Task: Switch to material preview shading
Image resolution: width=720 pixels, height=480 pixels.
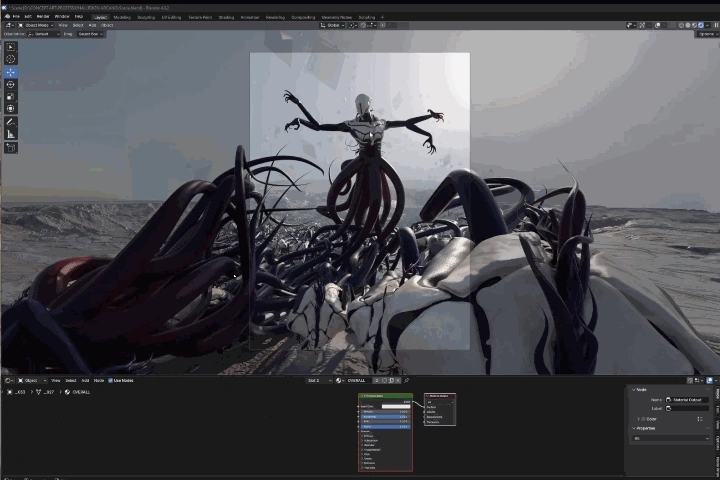Action: click(x=694, y=25)
